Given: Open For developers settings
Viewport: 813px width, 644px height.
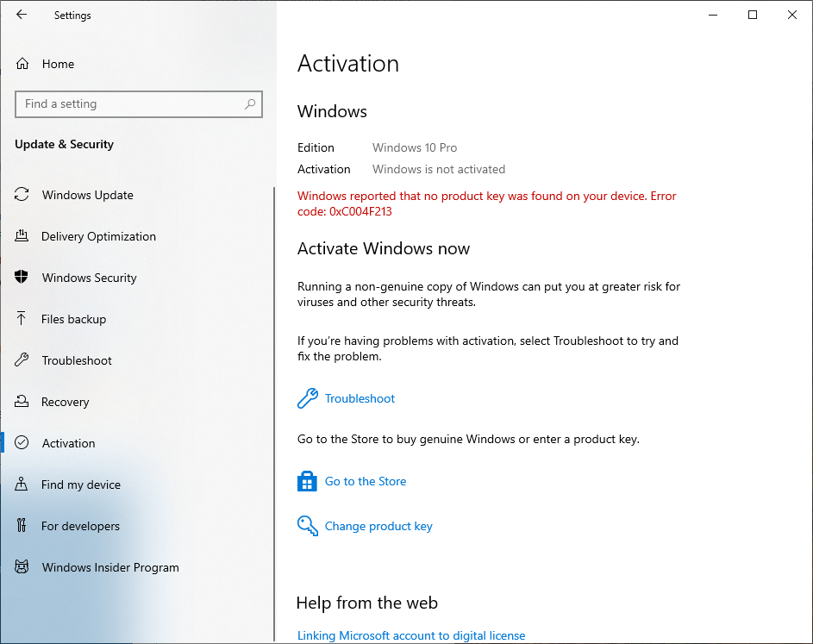Looking at the screenshot, I should coord(80,526).
